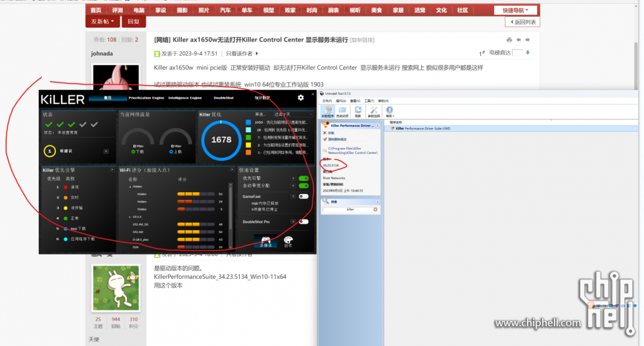Image resolution: width=644 pixels, height=346 pixels.
Task: Open the File menu in Uninstall Tool
Action: click(x=327, y=101)
